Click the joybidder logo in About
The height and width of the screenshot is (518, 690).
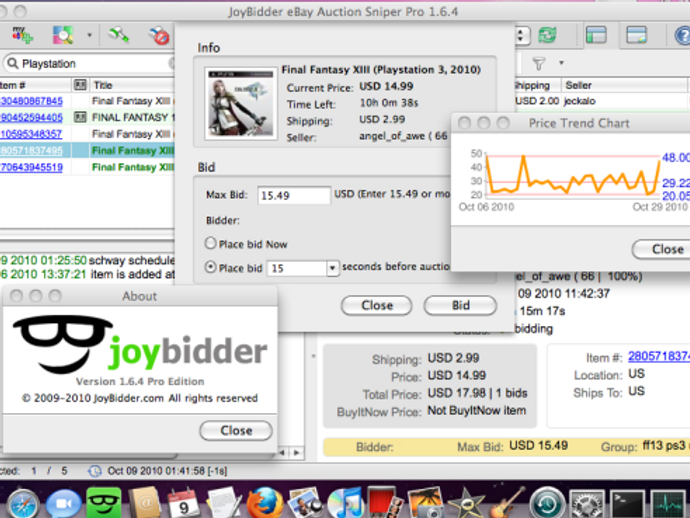point(140,345)
